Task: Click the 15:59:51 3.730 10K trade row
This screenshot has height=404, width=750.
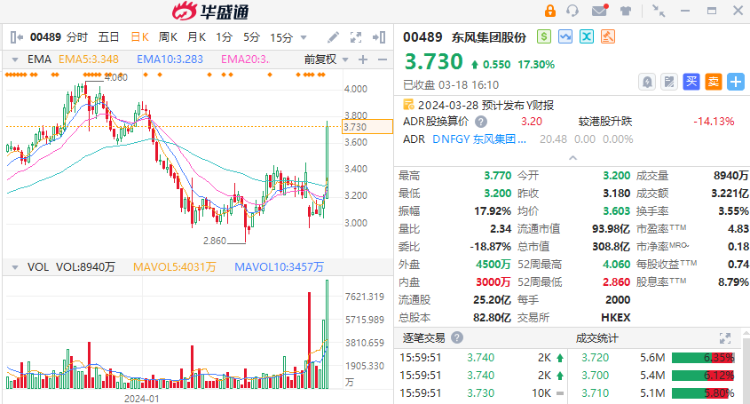Action: point(482,393)
